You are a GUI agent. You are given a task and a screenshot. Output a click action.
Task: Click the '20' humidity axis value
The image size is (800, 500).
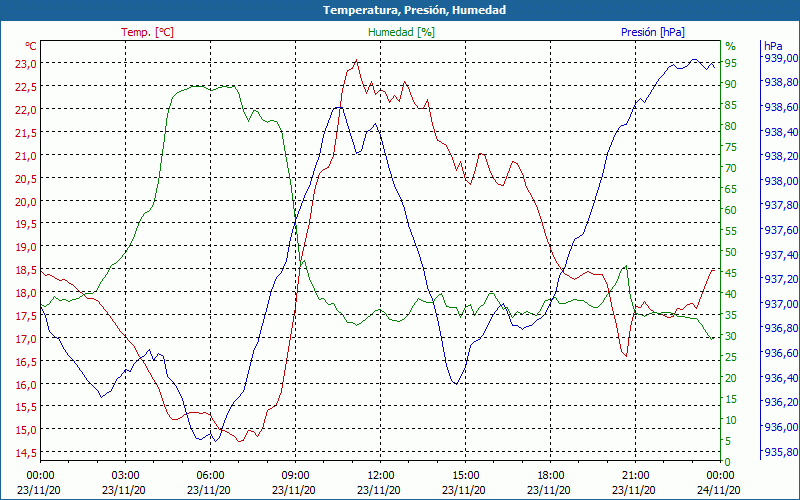tap(731, 378)
